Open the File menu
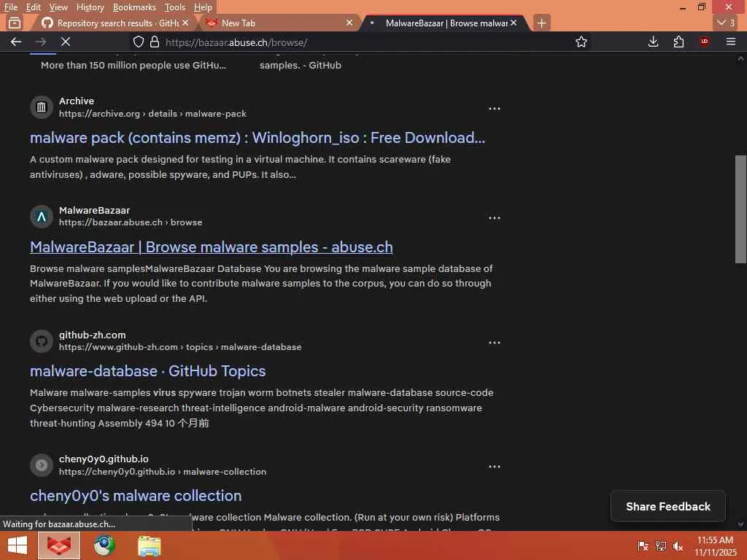 (10, 7)
